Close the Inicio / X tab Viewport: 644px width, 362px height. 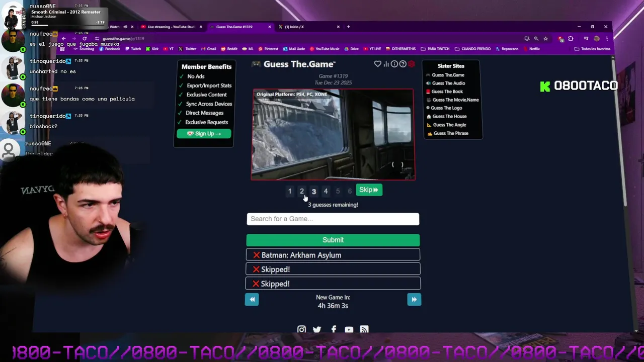[x=338, y=27]
